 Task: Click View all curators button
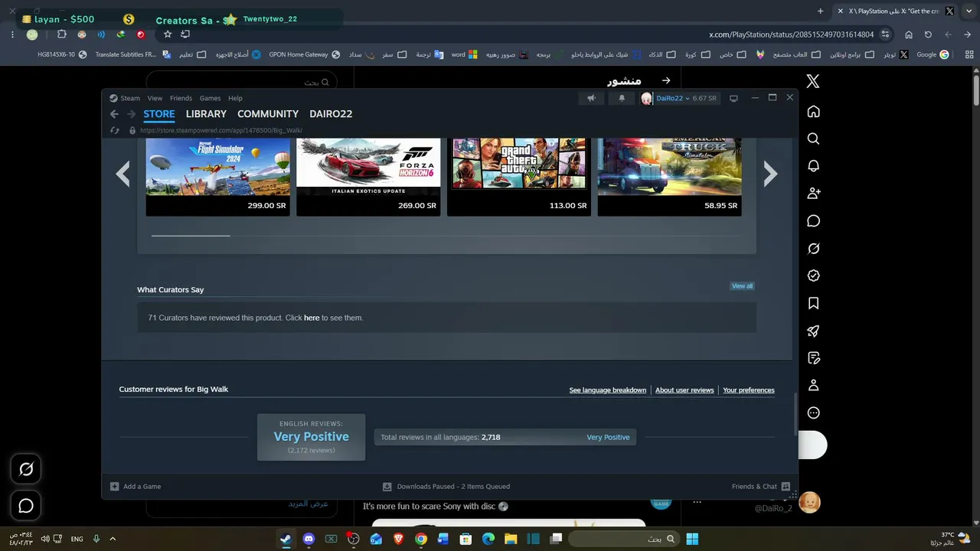742,286
